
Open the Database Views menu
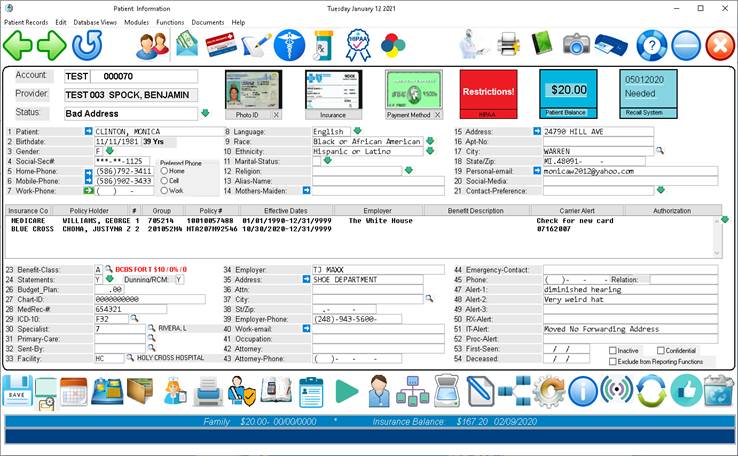pos(96,21)
